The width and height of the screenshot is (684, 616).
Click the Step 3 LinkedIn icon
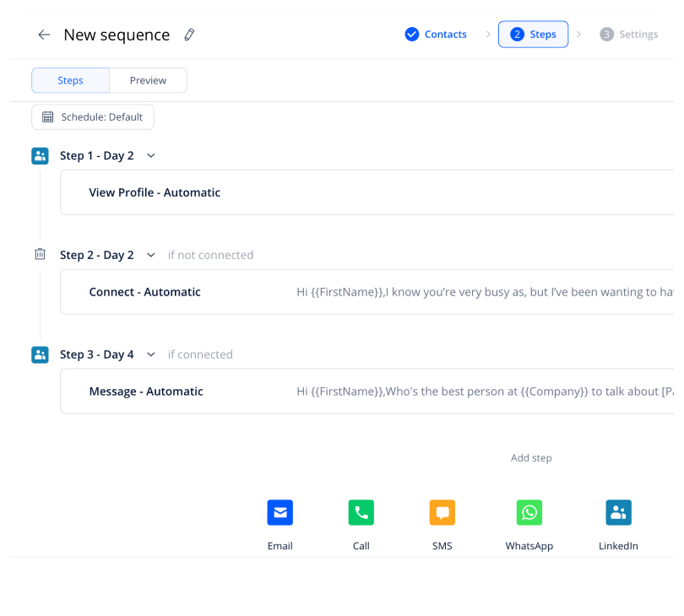pyautogui.click(x=40, y=354)
